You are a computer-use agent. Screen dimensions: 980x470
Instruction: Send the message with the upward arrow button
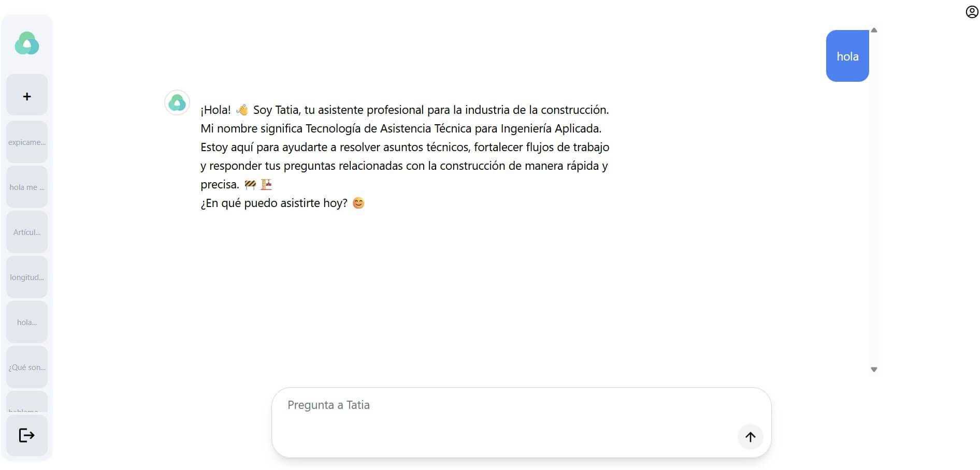point(750,437)
